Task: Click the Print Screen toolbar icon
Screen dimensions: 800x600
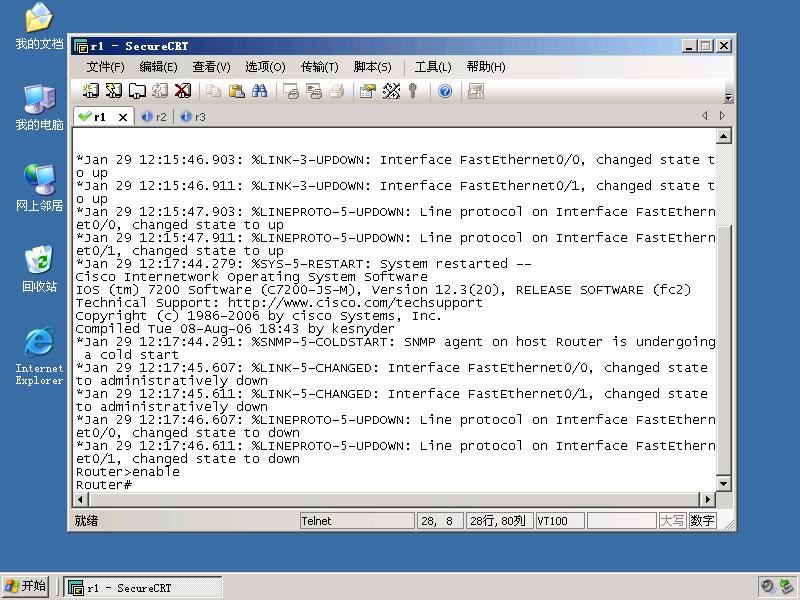Action: [x=291, y=91]
